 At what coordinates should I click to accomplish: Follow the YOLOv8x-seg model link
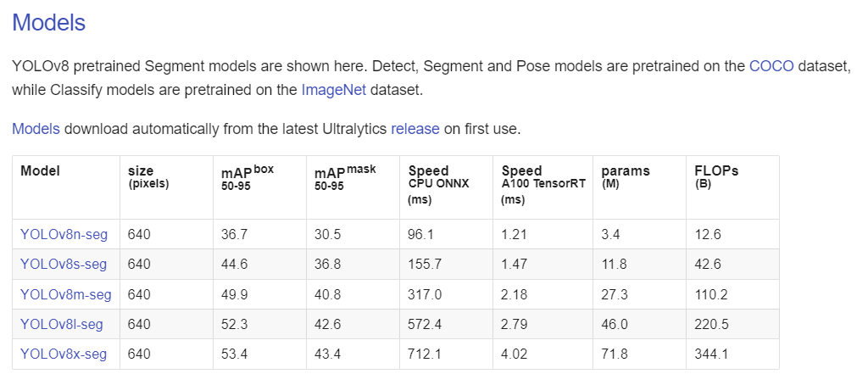pyautogui.click(x=64, y=354)
